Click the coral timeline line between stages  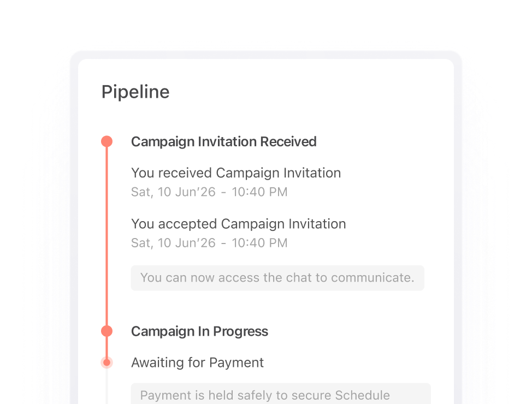click(107, 236)
